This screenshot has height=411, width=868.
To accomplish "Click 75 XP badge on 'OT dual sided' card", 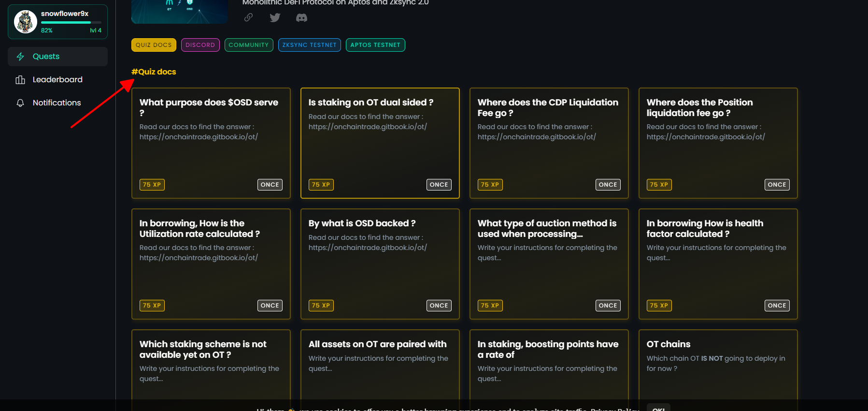I will [x=321, y=185].
